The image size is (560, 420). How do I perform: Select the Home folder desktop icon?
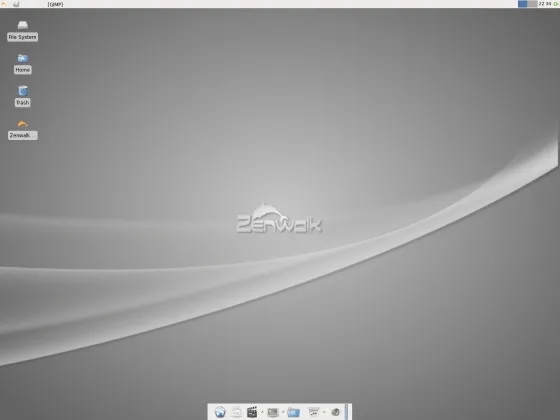22,64
